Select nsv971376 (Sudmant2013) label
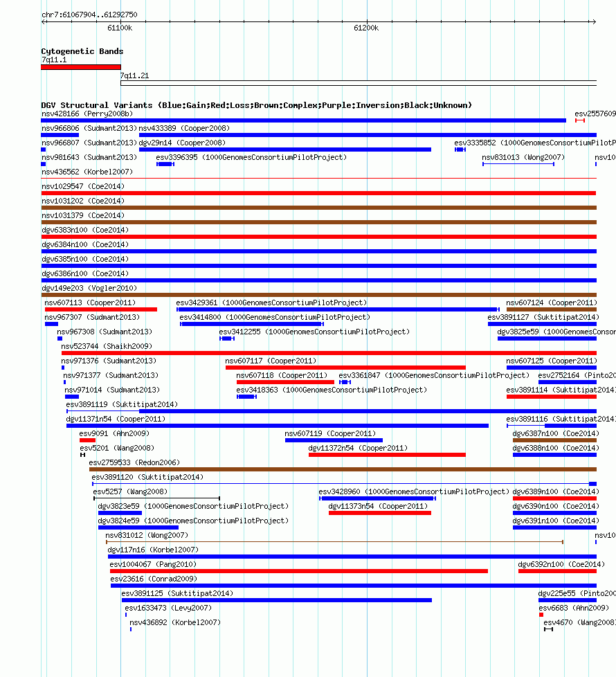This screenshot has height=677, width=616. point(109,361)
